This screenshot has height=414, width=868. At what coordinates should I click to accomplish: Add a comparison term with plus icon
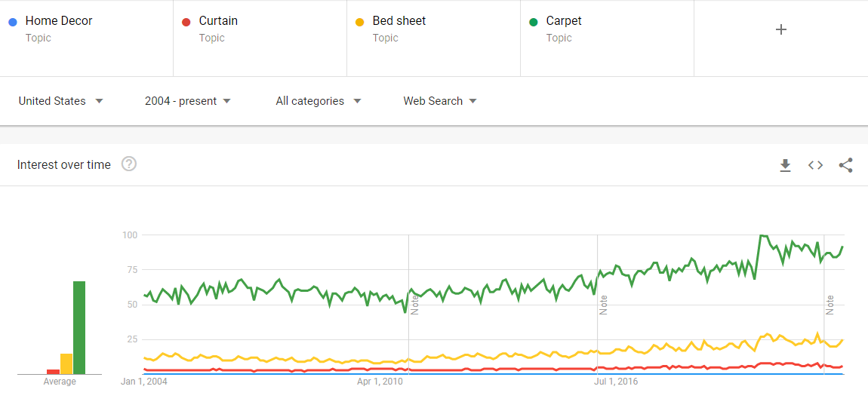click(x=781, y=29)
